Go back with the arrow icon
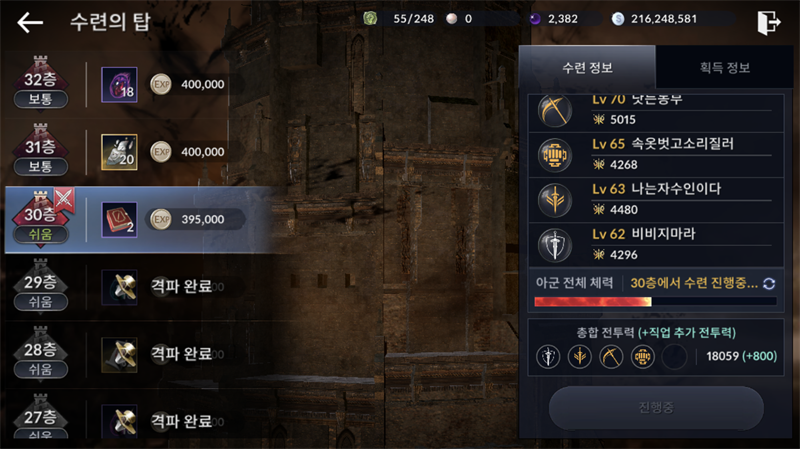The height and width of the screenshot is (449, 800). click(30, 22)
